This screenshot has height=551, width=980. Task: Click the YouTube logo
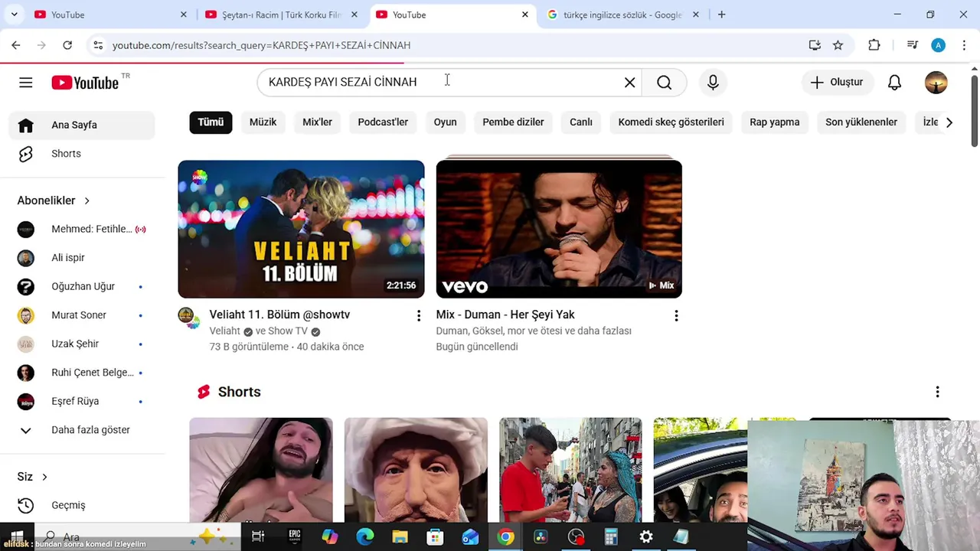click(85, 83)
